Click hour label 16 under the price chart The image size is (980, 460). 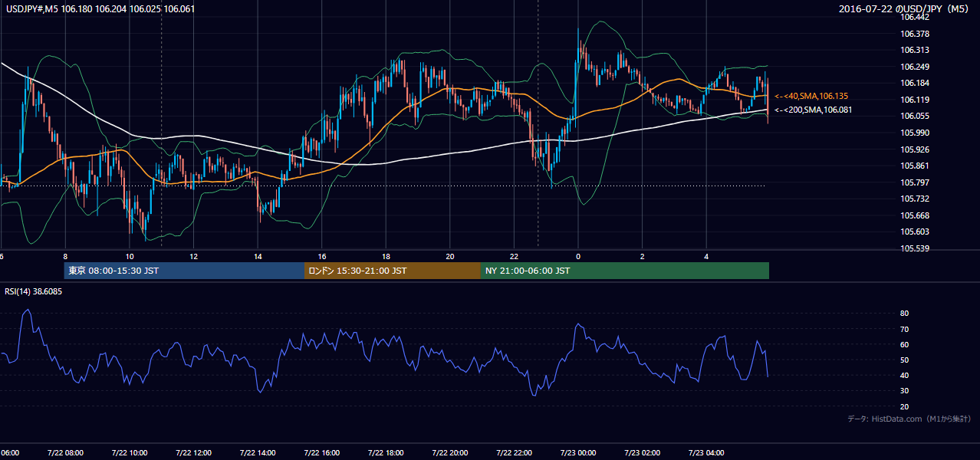click(322, 256)
